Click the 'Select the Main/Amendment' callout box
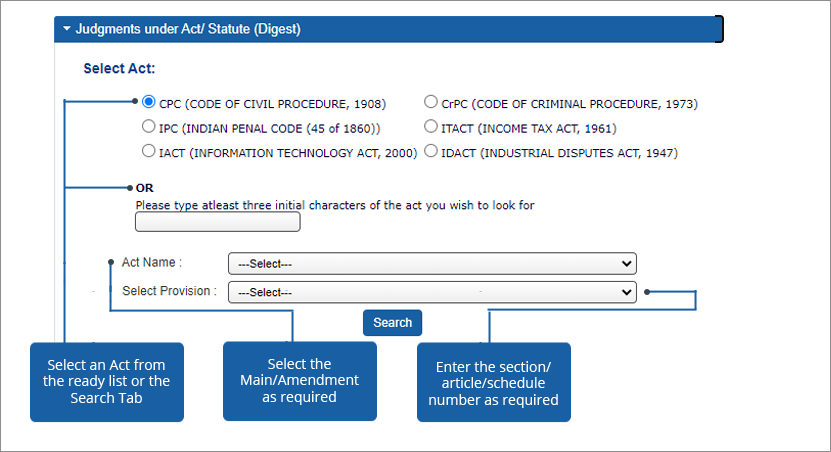The width and height of the screenshot is (831, 452). pyautogui.click(x=299, y=380)
